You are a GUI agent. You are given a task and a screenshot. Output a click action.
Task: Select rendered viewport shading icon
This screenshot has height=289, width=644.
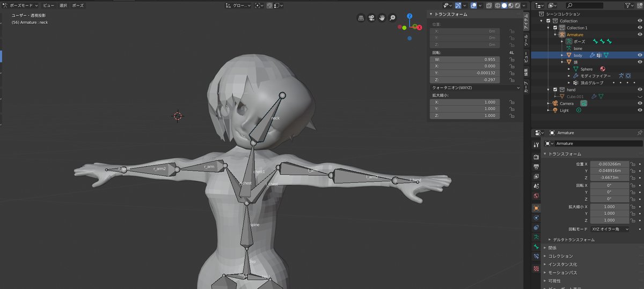(517, 5)
